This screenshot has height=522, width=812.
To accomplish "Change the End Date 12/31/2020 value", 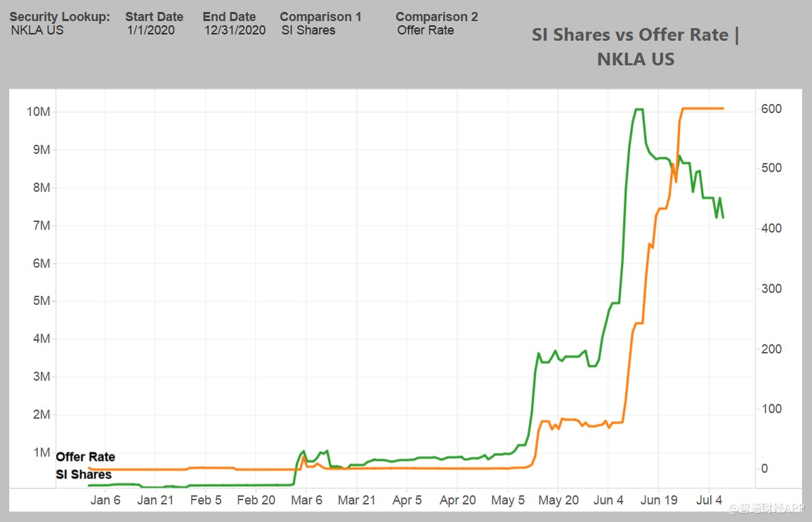I will (235, 30).
